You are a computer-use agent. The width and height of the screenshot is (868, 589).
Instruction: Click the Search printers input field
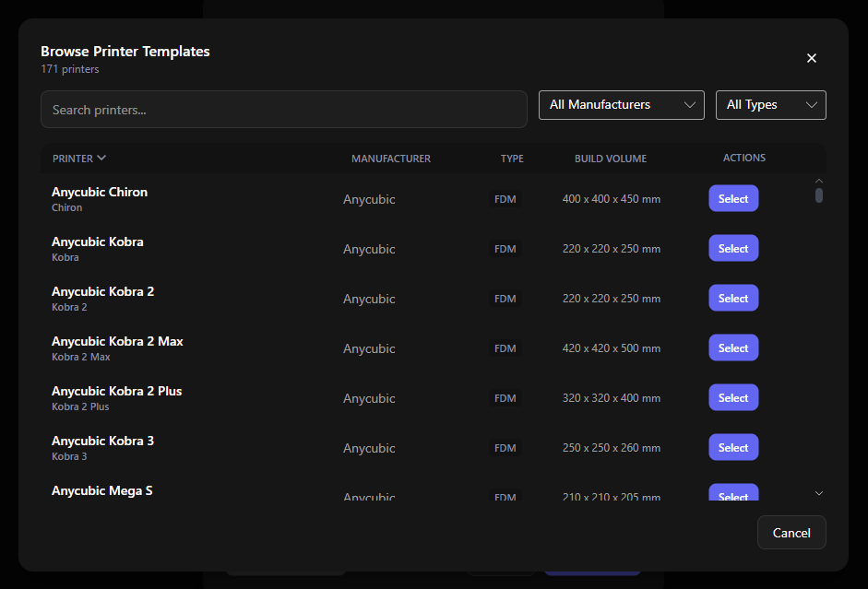coord(284,110)
